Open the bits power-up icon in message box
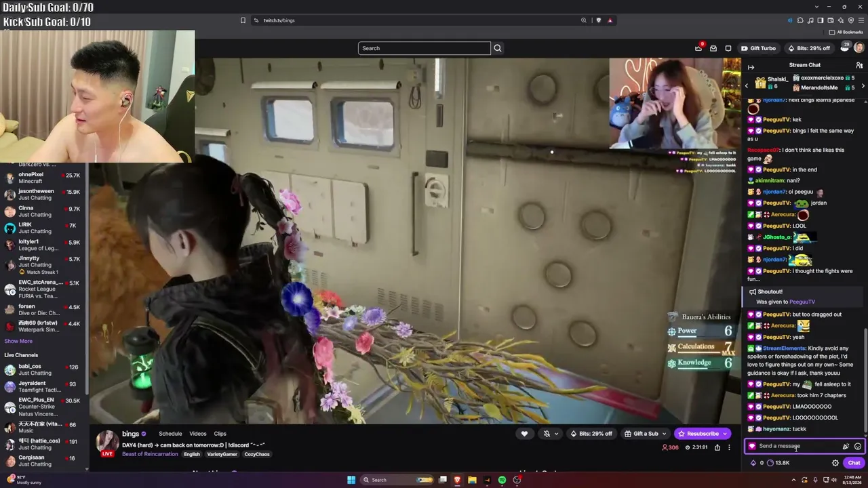Screen dimensions: 868x488 [x=846, y=447]
